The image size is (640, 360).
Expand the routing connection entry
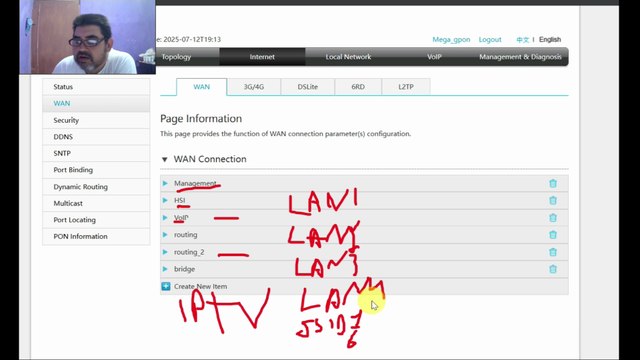click(x=165, y=235)
